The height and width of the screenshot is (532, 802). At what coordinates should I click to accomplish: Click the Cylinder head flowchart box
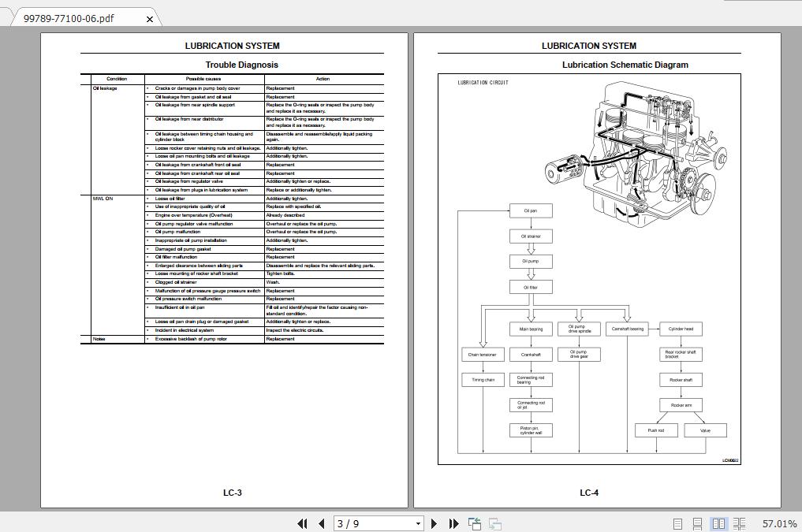point(681,329)
